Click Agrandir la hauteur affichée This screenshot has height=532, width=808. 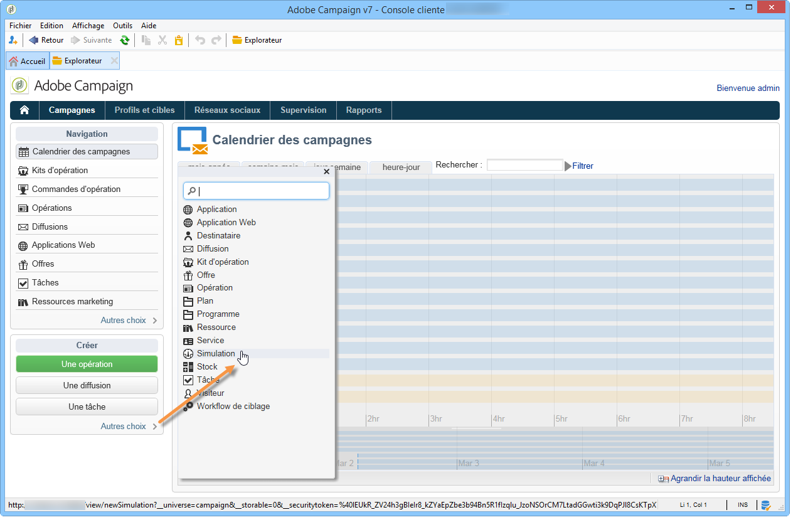point(720,479)
